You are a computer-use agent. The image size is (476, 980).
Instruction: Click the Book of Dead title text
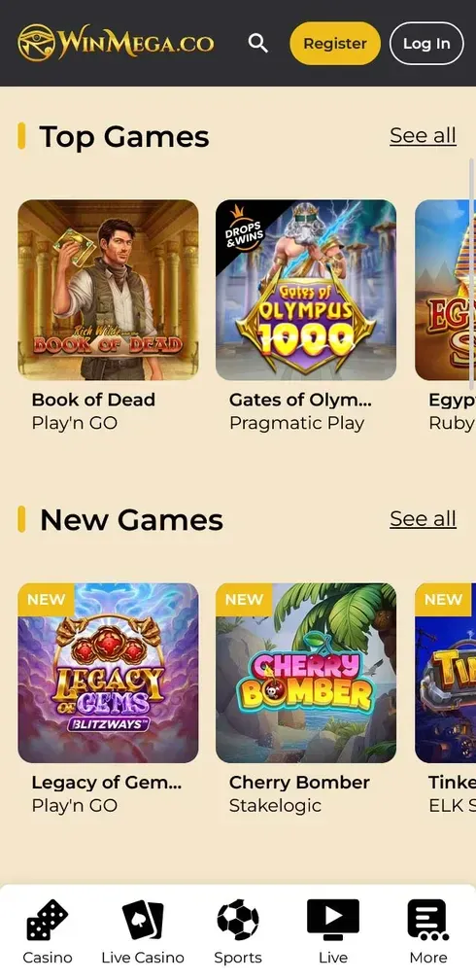pos(93,400)
